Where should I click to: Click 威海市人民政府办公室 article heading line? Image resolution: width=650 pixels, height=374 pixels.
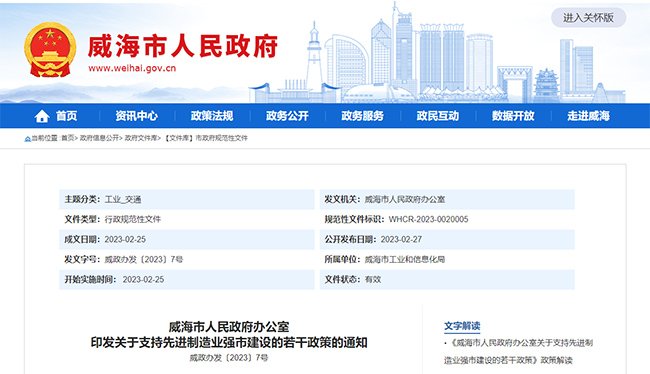click(x=229, y=327)
